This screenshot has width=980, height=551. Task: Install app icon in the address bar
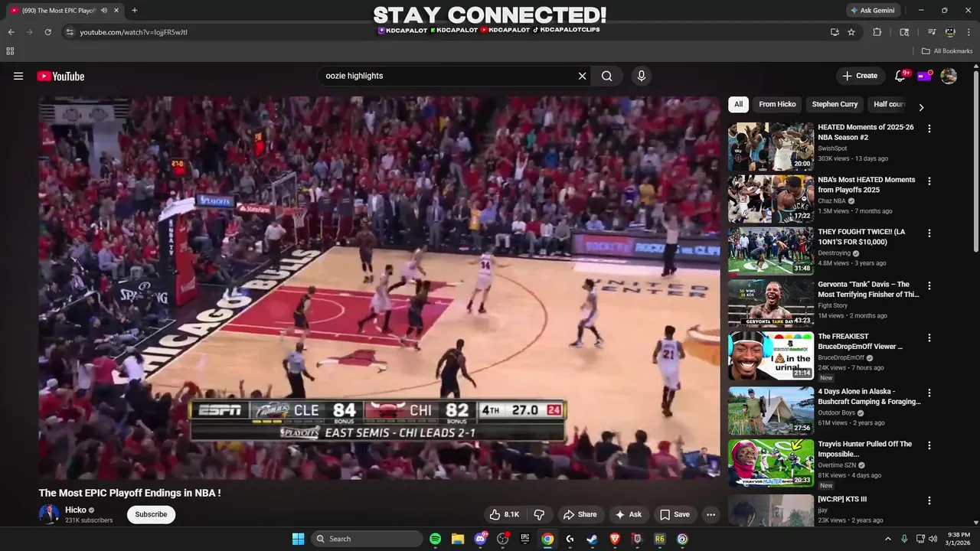[x=835, y=32]
